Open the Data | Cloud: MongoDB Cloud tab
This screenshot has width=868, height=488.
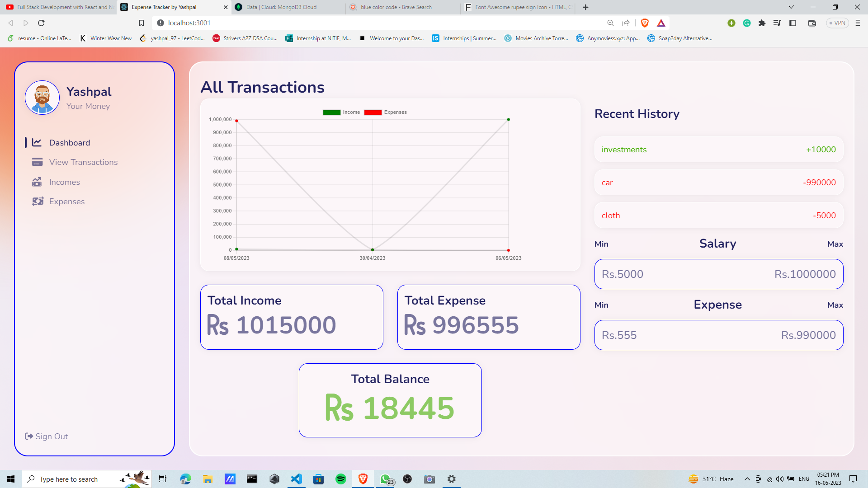[280, 7]
